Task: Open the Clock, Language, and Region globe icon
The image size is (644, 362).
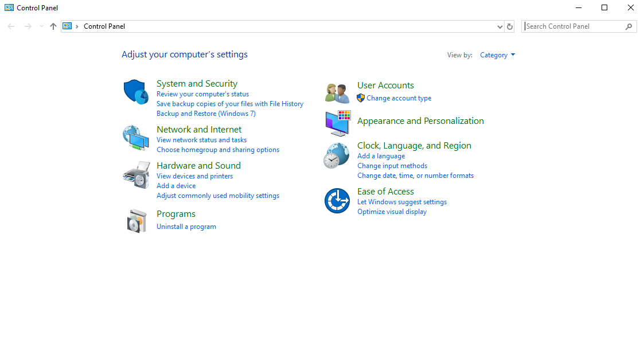Action: pyautogui.click(x=337, y=155)
